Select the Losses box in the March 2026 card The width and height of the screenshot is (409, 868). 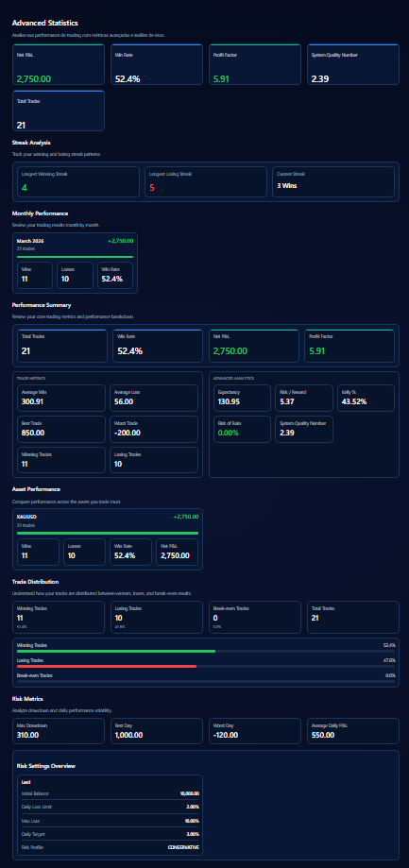coord(75,275)
